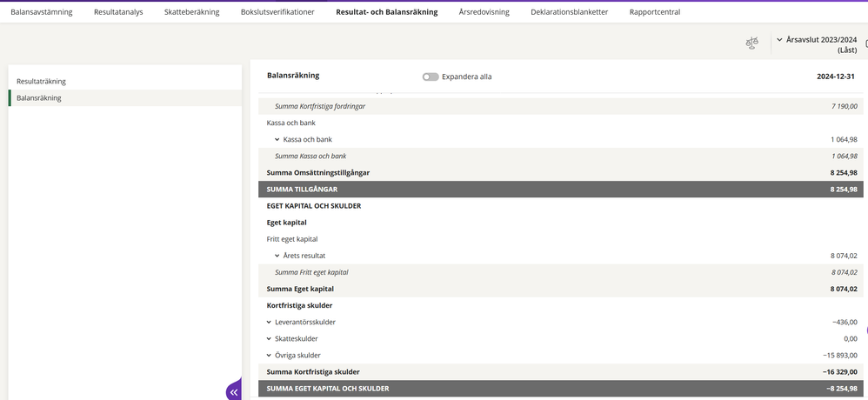Collapse sidebar with double-chevron button
The image size is (868, 400).
point(234,392)
